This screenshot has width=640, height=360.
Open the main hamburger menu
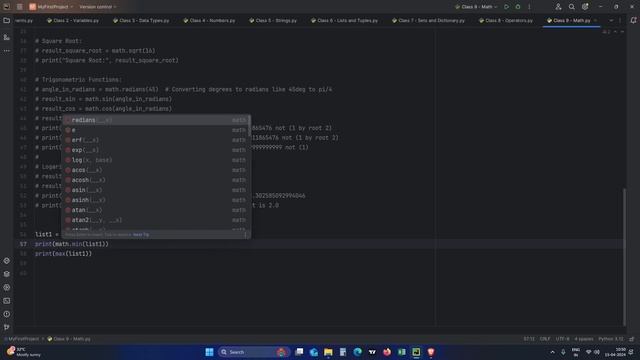click(20, 7)
